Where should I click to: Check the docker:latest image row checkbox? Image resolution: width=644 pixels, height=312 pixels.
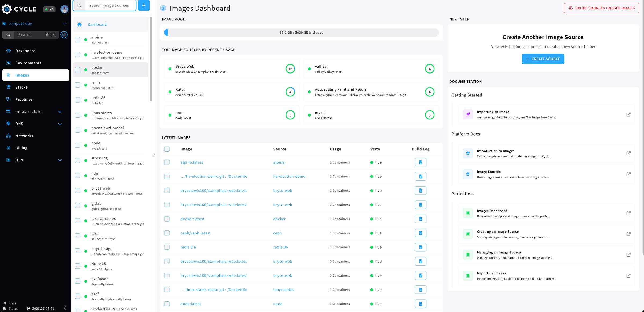coord(167,219)
